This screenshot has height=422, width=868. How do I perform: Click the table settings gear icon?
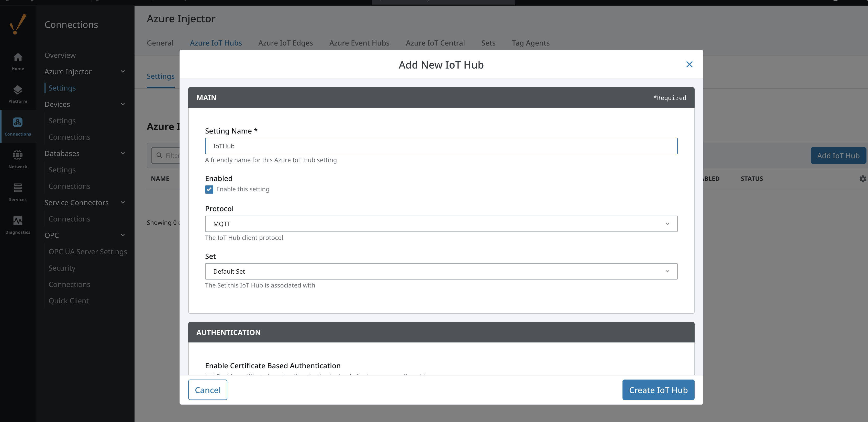tap(862, 179)
